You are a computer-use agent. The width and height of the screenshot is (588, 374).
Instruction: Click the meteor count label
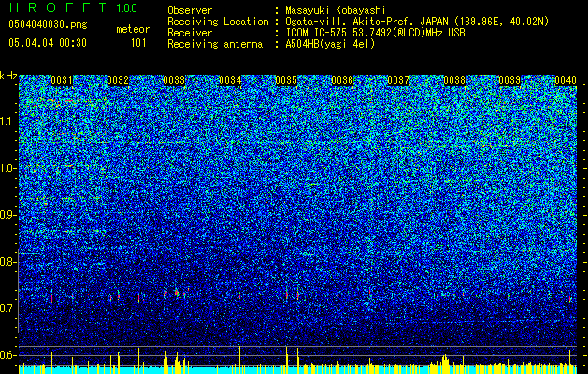133,29
